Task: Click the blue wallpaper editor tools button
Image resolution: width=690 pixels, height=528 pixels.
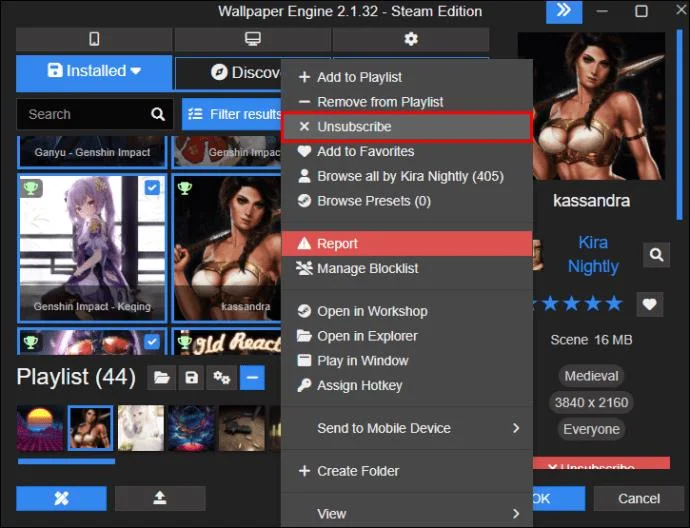Action: [x=61, y=498]
